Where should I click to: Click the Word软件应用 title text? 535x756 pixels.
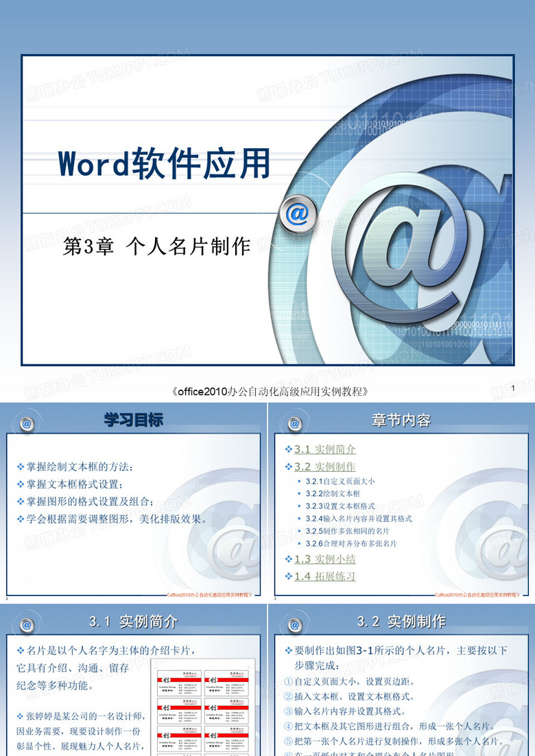164,164
